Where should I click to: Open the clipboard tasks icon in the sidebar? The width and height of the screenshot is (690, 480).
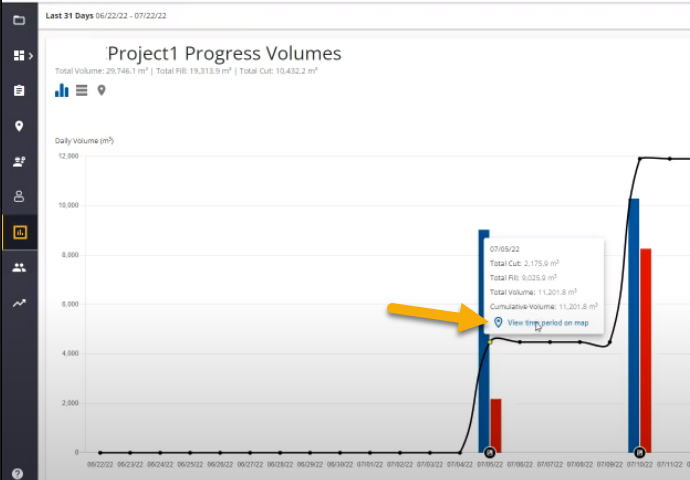coord(19,91)
